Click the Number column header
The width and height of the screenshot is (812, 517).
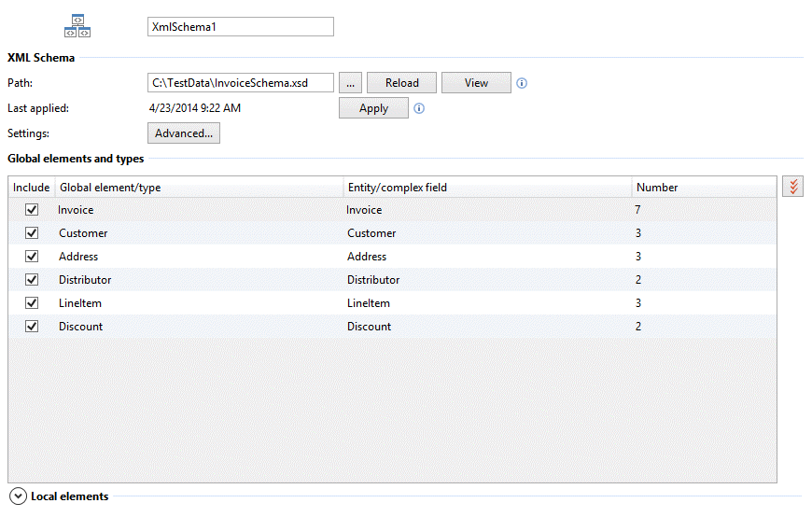tap(702, 188)
